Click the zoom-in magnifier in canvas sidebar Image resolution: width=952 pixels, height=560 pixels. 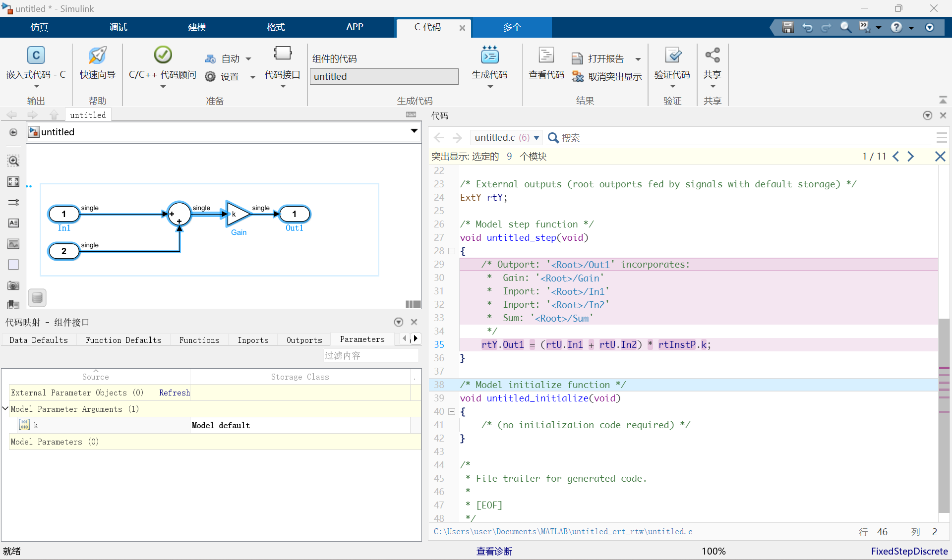pos(13,161)
